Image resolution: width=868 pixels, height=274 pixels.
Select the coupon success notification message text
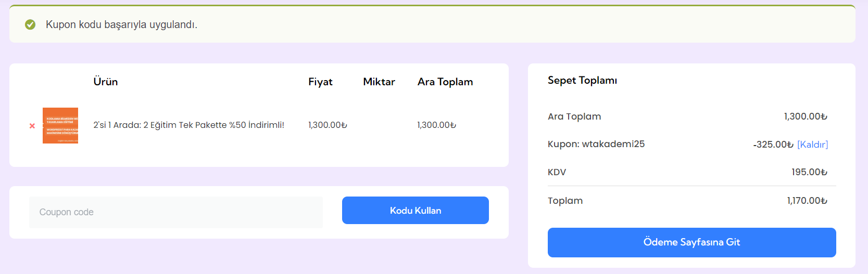point(121,24)
